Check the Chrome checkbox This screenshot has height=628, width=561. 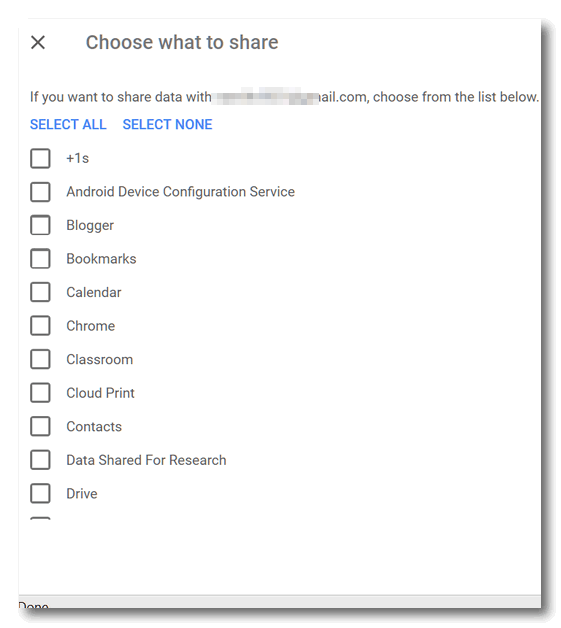coord(40,326)
